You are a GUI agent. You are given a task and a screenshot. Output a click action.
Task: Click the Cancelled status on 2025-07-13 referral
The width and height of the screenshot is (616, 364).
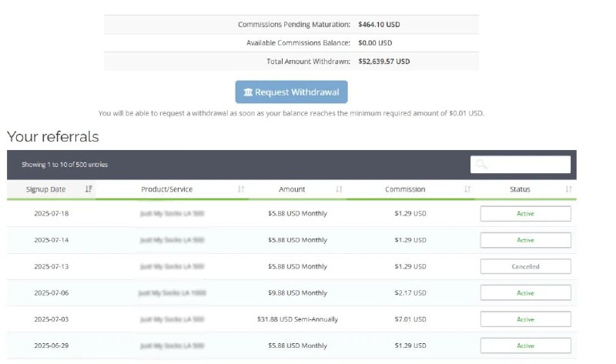click(x=525, y=267)
